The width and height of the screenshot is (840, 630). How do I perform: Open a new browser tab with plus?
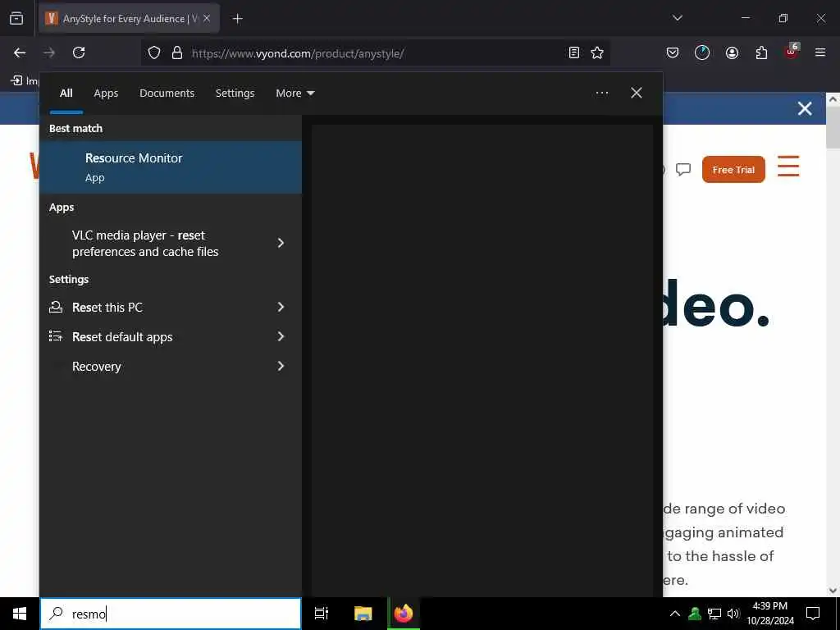[238, 19]
